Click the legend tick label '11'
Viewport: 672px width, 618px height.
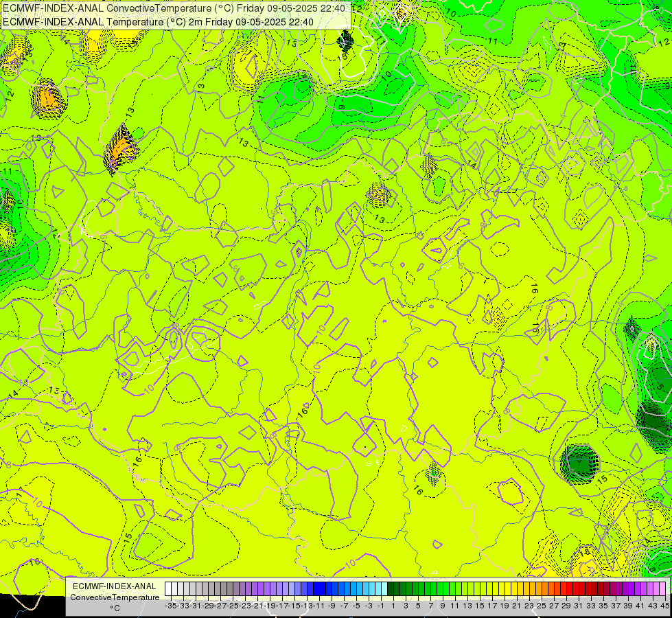pyautogui.click(x=455, y=606)
